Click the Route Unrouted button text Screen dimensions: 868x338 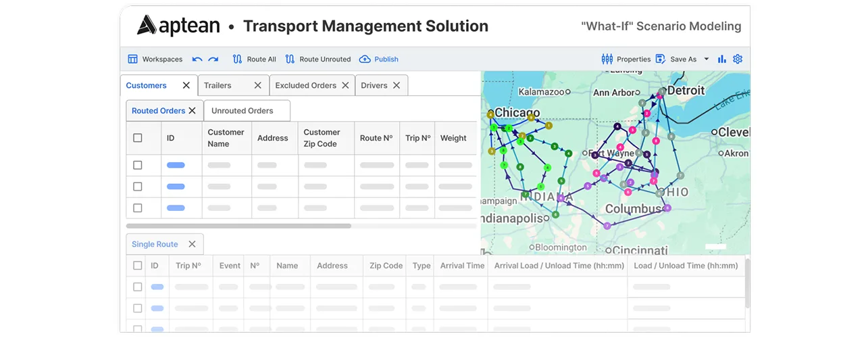tap(325, 59)
